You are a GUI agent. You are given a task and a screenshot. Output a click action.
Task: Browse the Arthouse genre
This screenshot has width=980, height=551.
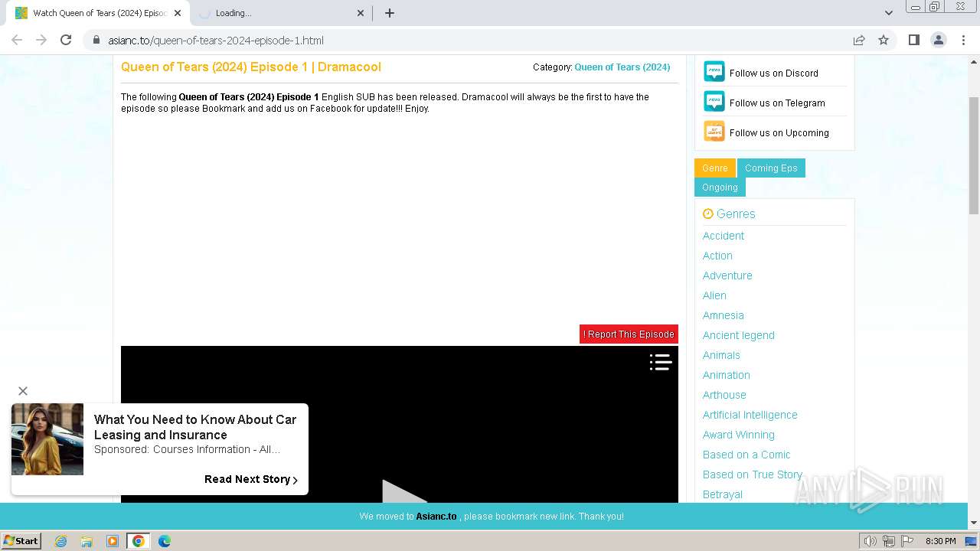pos(724,395)
